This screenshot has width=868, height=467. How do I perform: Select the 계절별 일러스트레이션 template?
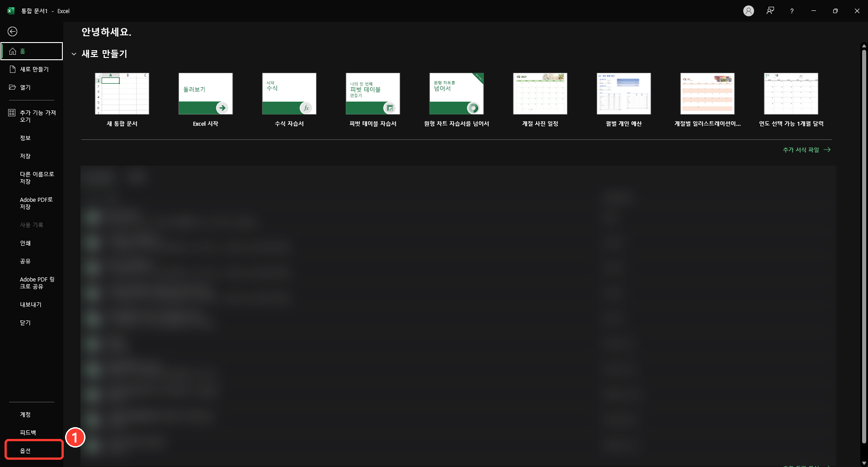pyautogui.click(x=708, y=100)
